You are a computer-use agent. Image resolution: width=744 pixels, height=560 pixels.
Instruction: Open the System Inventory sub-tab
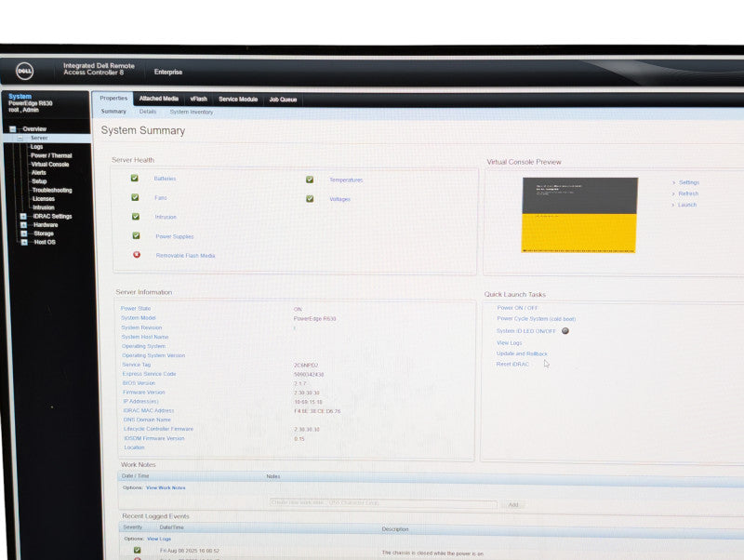(192, 112)
